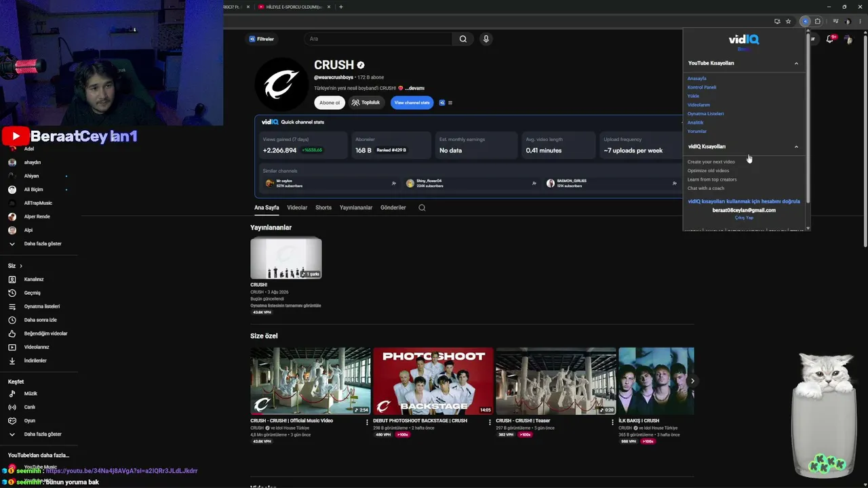The width and height of the screenshot is (868, 488).
Task: Open the Chrome three-dot menu
Action: click(x=860, y=21)
